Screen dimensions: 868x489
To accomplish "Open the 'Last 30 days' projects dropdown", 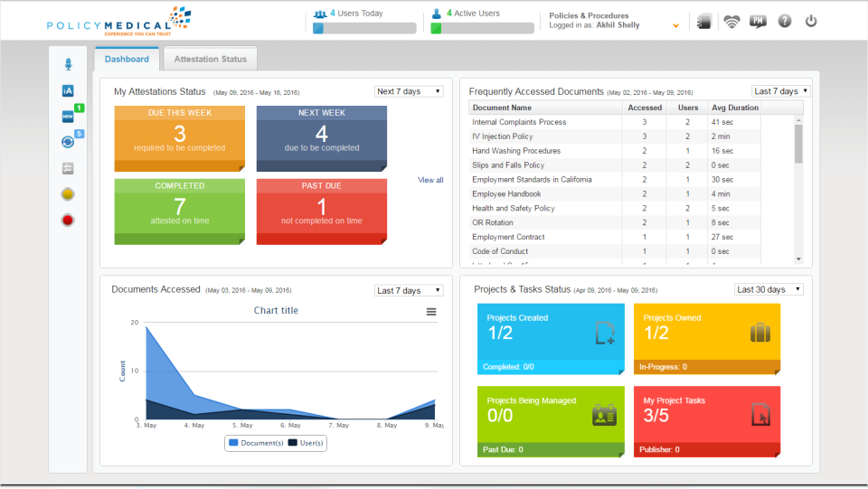I will (769, 289).
